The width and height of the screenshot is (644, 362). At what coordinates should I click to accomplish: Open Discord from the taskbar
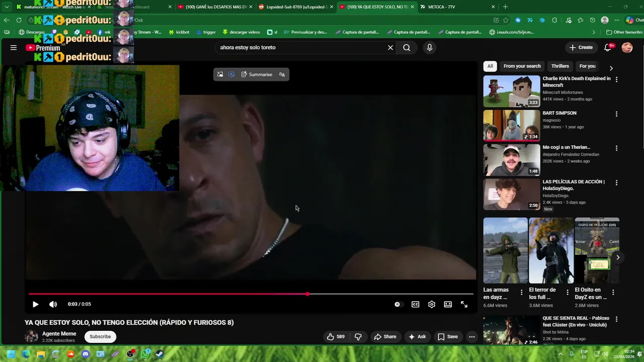86,354
